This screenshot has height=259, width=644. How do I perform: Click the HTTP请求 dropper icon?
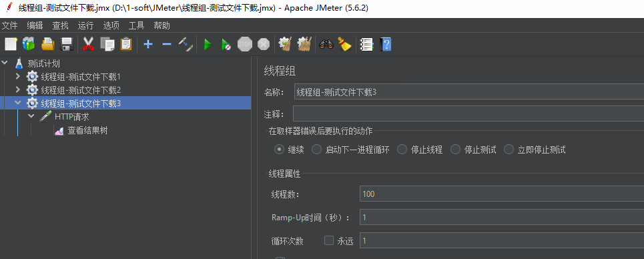pos(45,116)
